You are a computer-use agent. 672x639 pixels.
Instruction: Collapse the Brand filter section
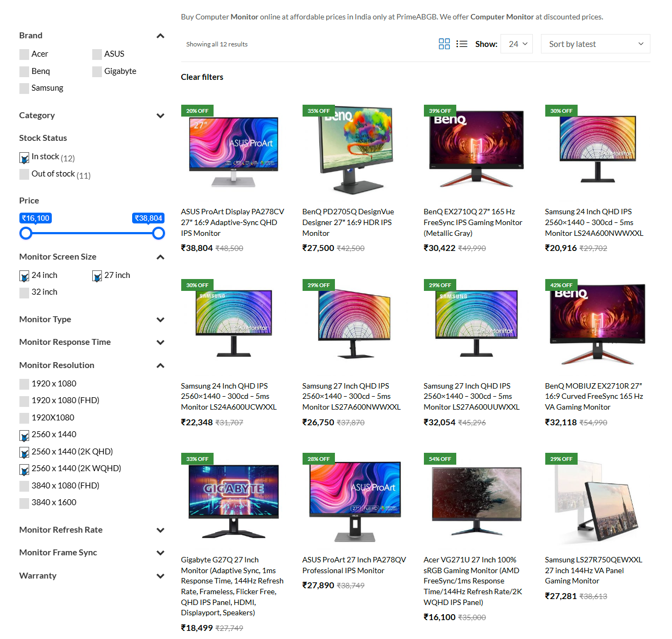pos(160,36)
